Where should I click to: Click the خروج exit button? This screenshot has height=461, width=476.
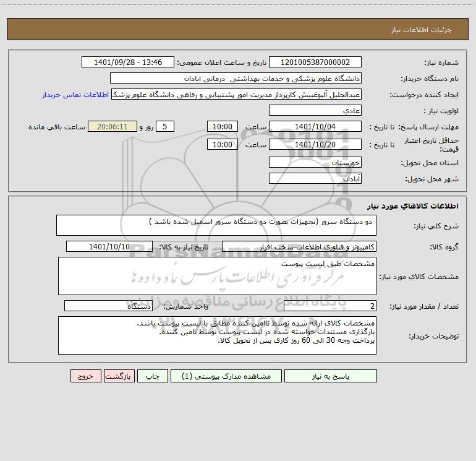85,376
